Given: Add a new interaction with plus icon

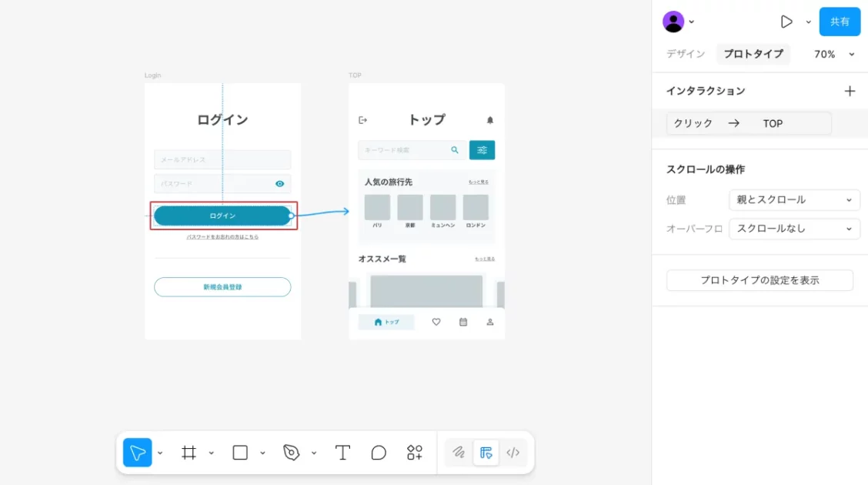Looking at the screenshot, I should click(850, 91).
